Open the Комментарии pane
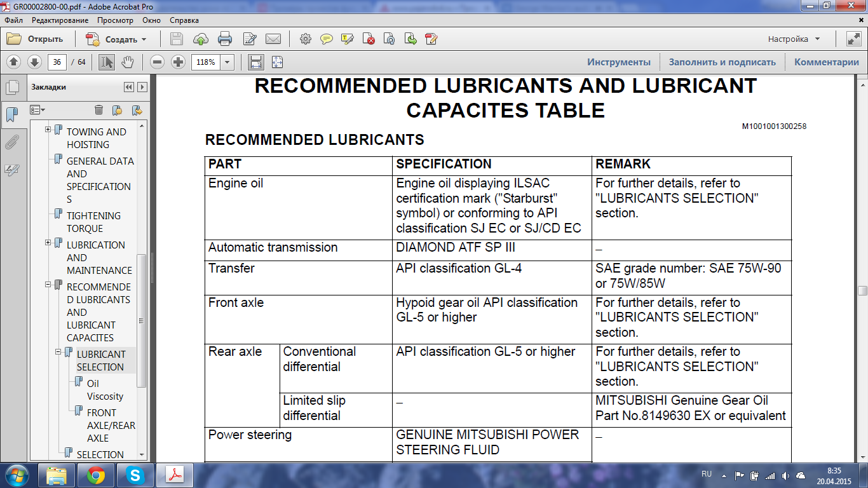The image size is (868, 488). (827, 62)
